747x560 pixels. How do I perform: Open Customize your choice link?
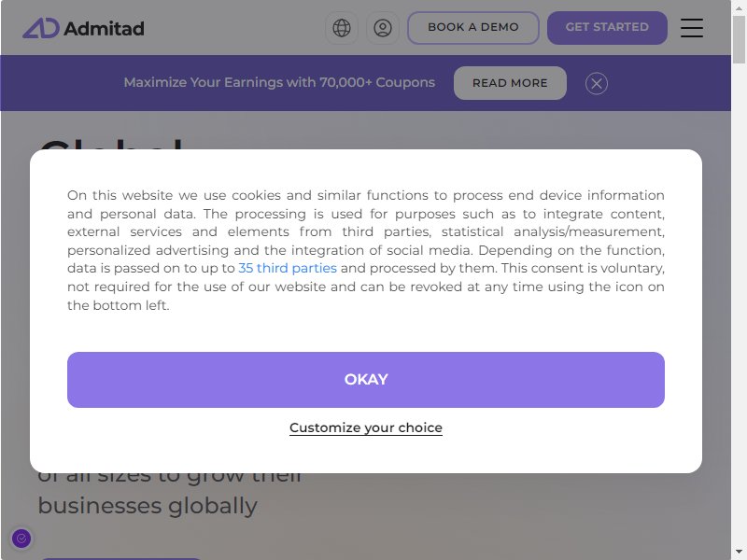coord(366,427)
